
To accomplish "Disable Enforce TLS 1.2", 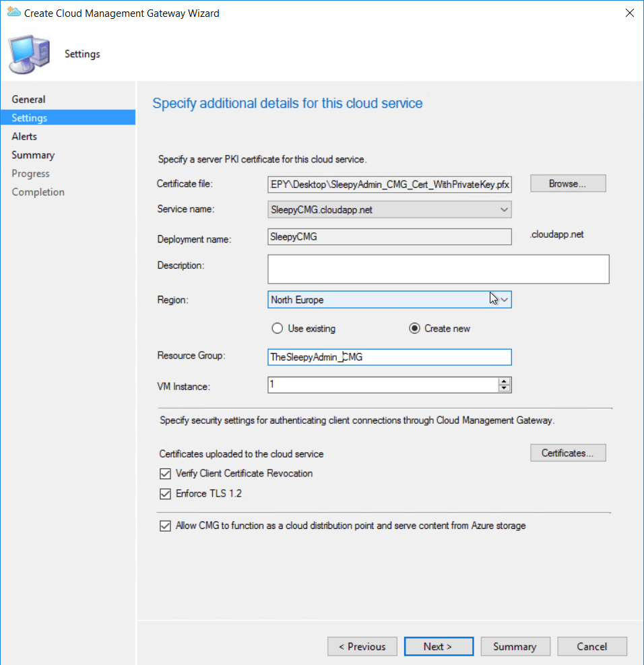I will coord(165,493).
